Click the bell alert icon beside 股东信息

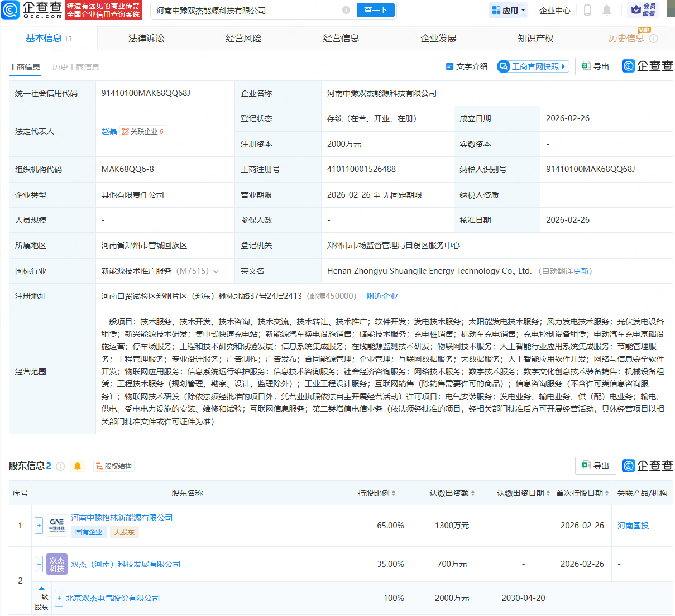click(x=78, y=466)
